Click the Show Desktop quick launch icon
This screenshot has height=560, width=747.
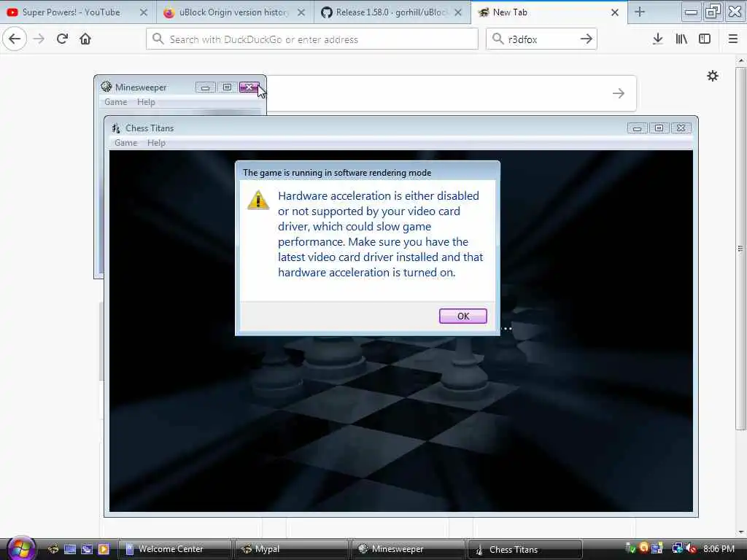tap(70, 549)
